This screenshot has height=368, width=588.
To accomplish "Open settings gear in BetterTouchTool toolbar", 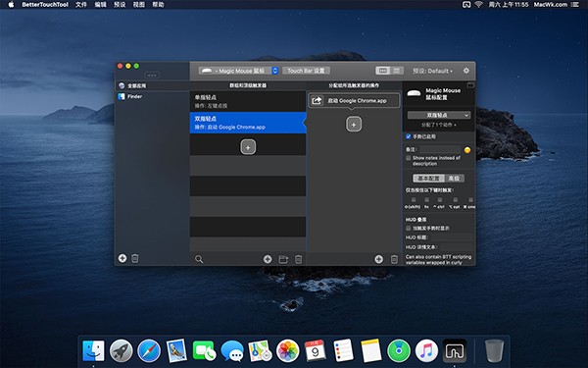I will point(466,71).
